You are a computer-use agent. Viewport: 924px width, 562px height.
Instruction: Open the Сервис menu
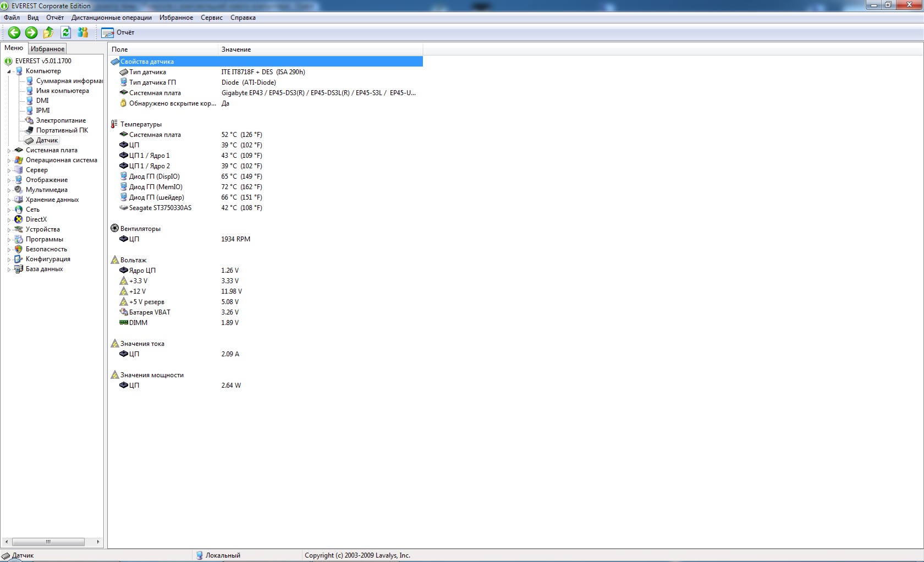211,18
